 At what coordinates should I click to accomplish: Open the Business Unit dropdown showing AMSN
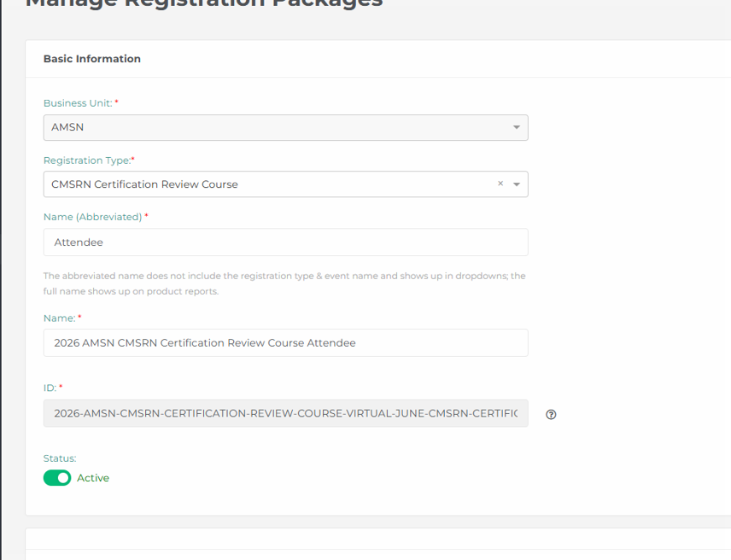tap(285, 127)
